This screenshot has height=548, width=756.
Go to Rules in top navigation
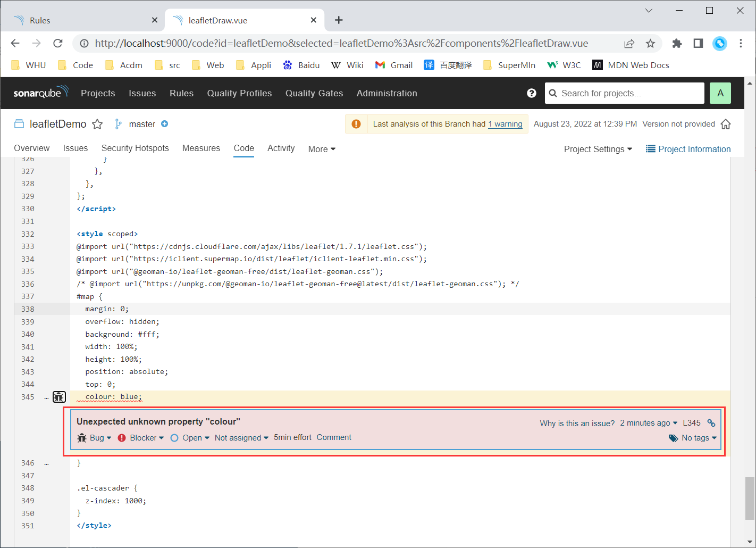pos(181,93)
